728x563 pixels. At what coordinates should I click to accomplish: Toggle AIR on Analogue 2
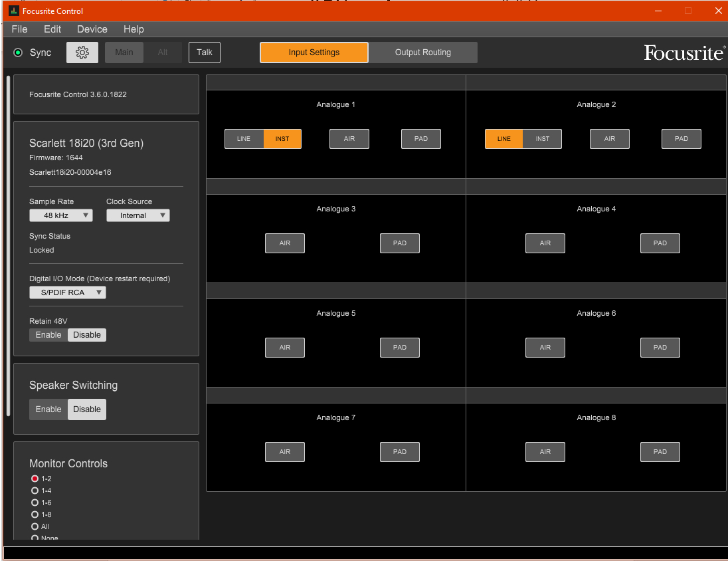(610, 139)
